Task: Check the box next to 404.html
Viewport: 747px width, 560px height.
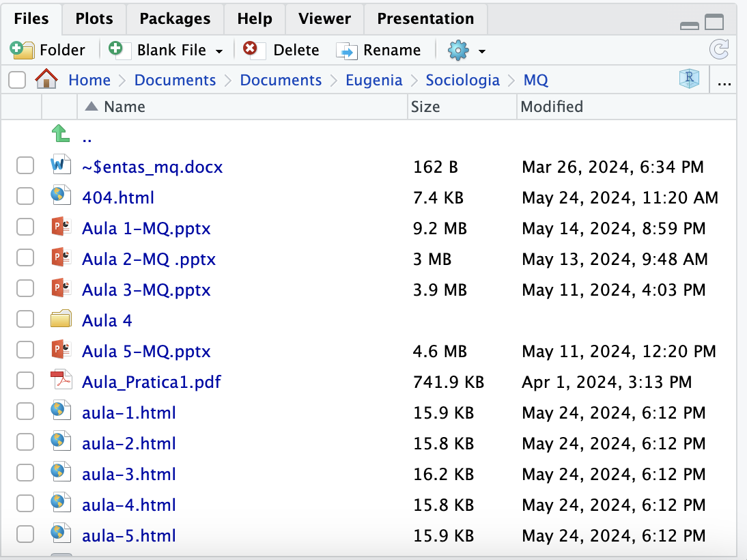Action: click(25, 197)
